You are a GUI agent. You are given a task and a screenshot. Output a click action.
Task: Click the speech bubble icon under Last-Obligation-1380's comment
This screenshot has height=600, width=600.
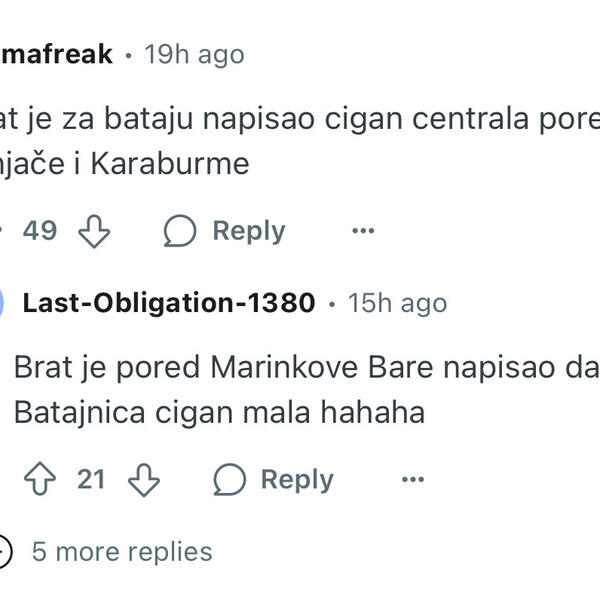(x=230, y=480)
